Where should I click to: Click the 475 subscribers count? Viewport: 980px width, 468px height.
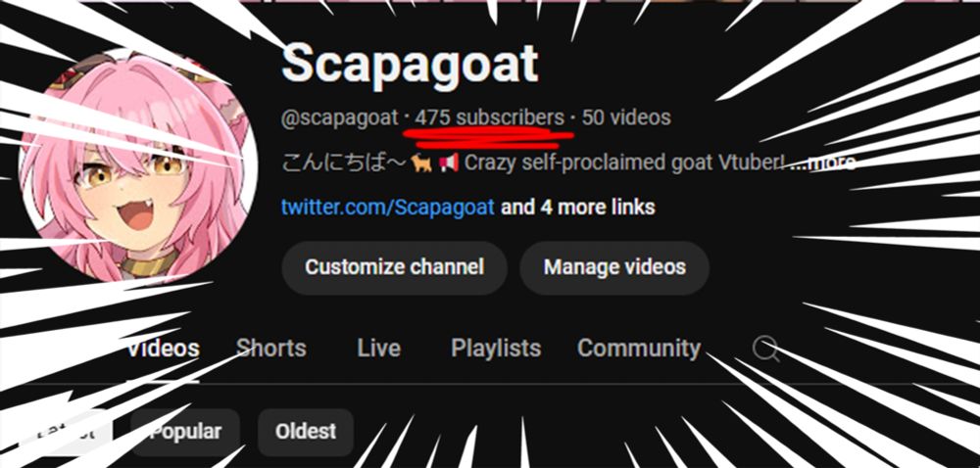[489, 117]
